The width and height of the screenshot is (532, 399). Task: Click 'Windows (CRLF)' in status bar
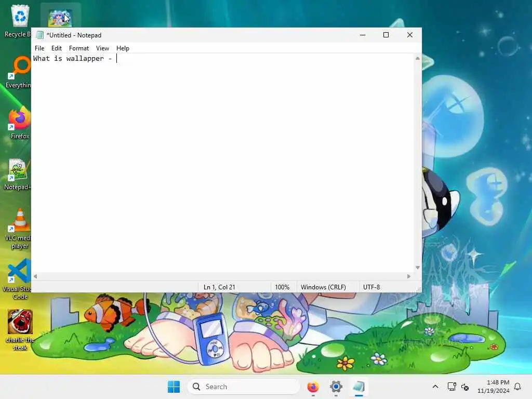click(x=323, y=287)
